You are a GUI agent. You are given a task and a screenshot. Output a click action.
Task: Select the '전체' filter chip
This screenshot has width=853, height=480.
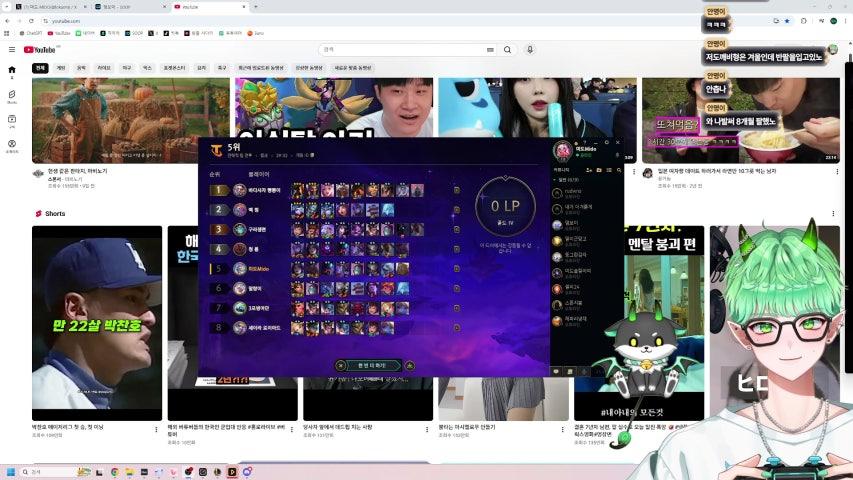40,68
